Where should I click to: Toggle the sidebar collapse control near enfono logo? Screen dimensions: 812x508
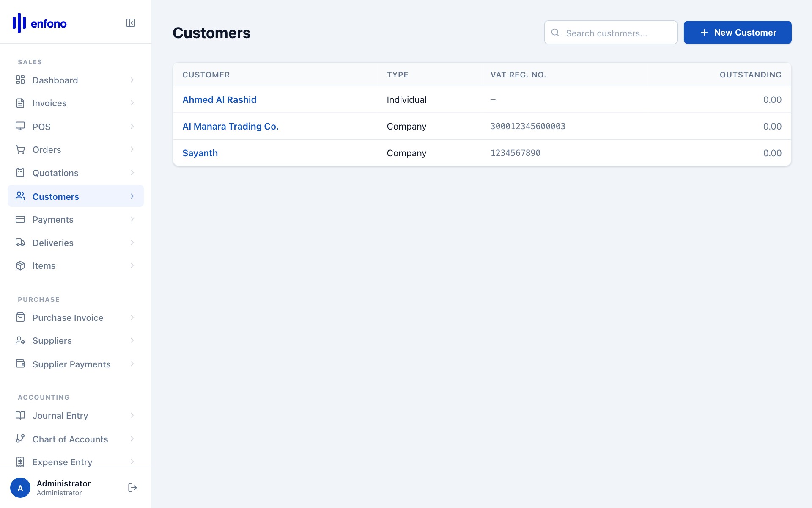(x=131, y=23)
